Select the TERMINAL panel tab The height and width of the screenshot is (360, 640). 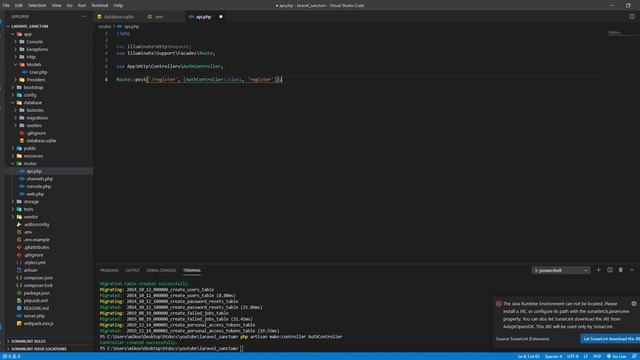(192, 270)
